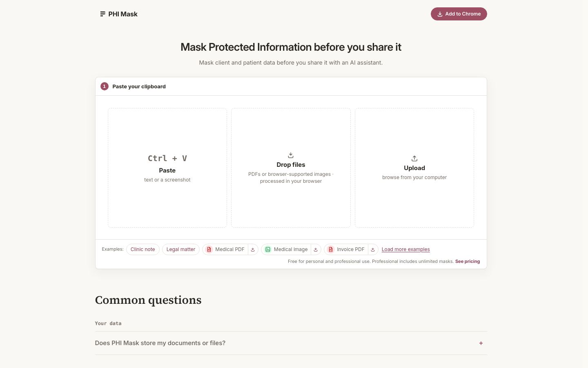Image resolution: width=588 pixels, height=368 pixels.
Task: Download the Medical image example file
Action: (x=316, y=249)
